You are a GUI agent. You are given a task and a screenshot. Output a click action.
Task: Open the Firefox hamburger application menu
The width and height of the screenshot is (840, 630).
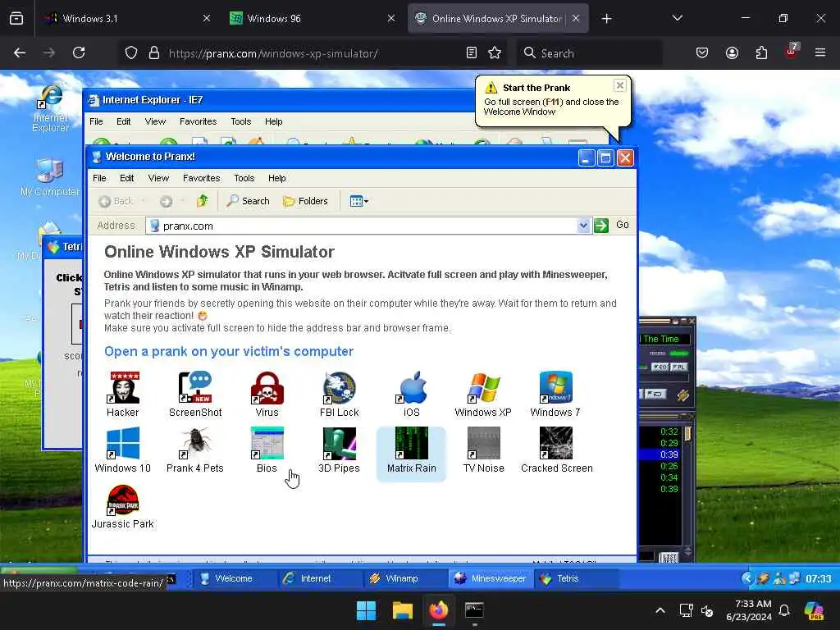click(820, 52)
